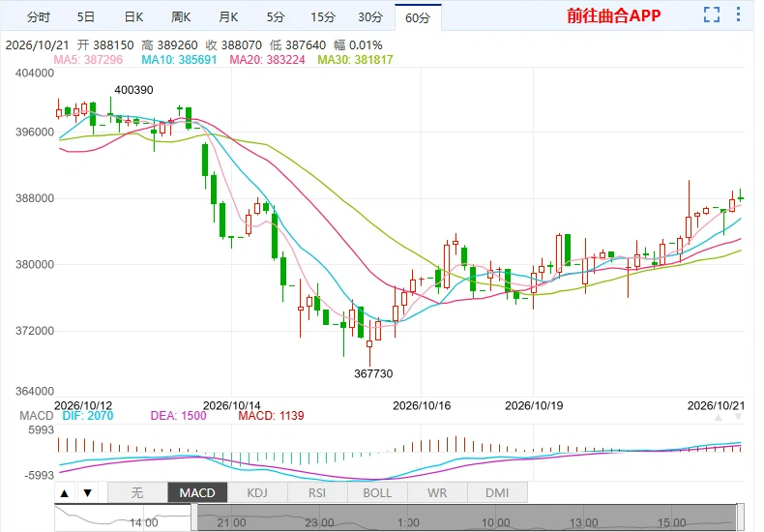This screenshot has width=764, height=532.
Task: Select the 无 indicator option
Action: coord(137,493)
